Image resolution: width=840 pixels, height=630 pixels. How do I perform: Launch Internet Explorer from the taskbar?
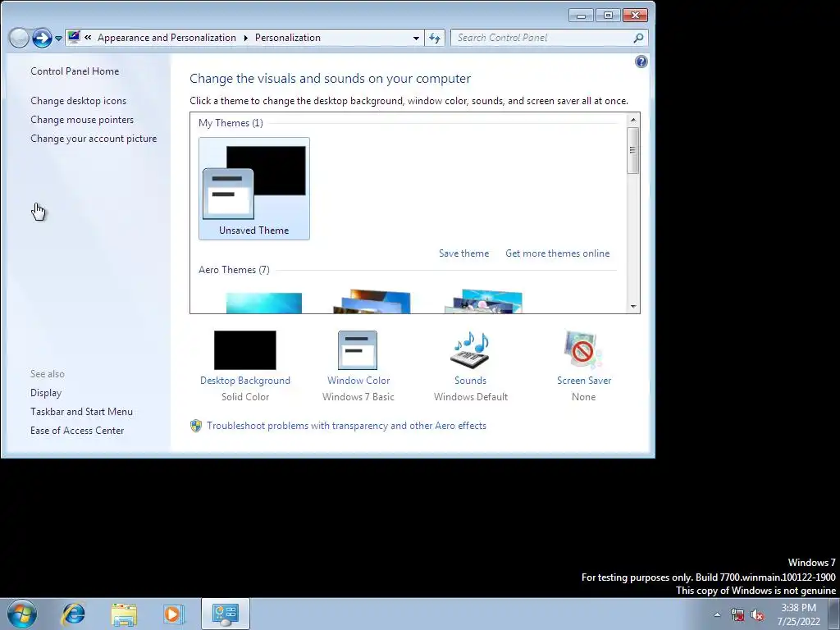73,614
